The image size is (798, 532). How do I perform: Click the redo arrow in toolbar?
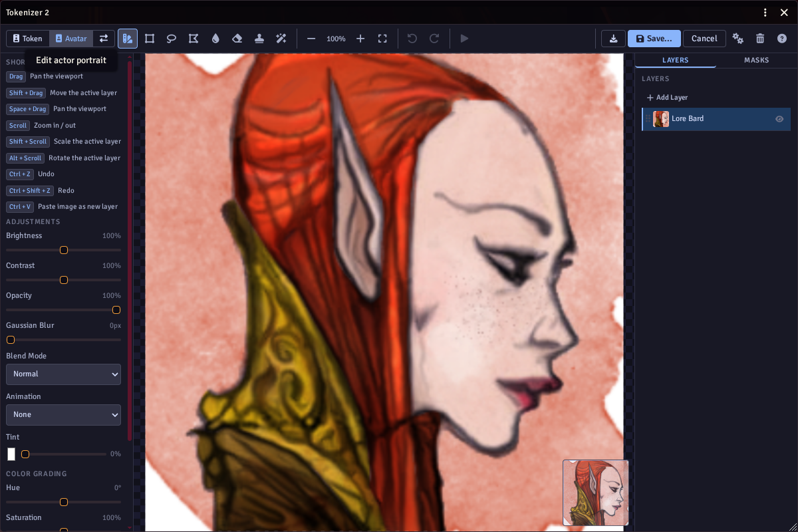point(434,39)
